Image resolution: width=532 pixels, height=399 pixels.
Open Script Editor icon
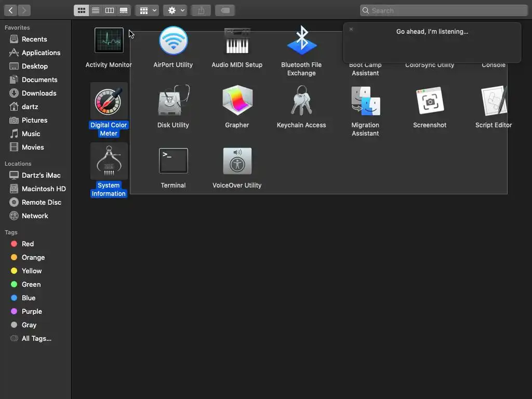(x=494, y=101)
